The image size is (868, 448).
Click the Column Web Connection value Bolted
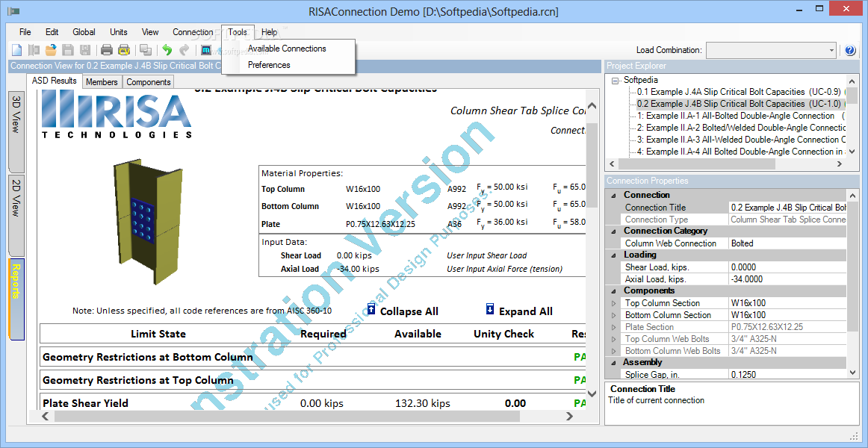pos(787,243)
